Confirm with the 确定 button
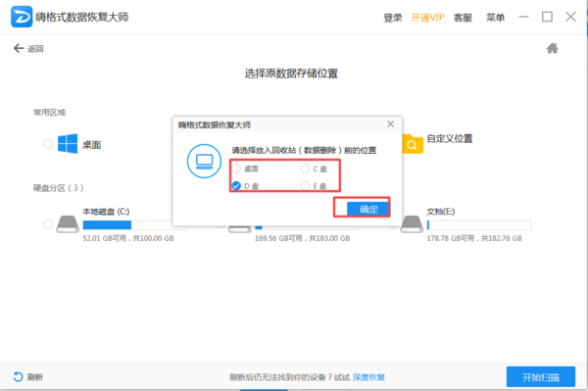This screenshot has width=588, height=391. [367, 209]
